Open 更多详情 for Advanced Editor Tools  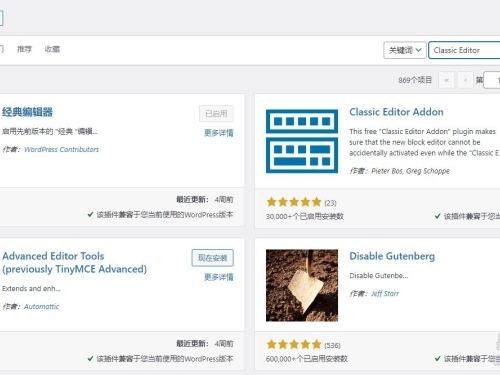point(219,277)
